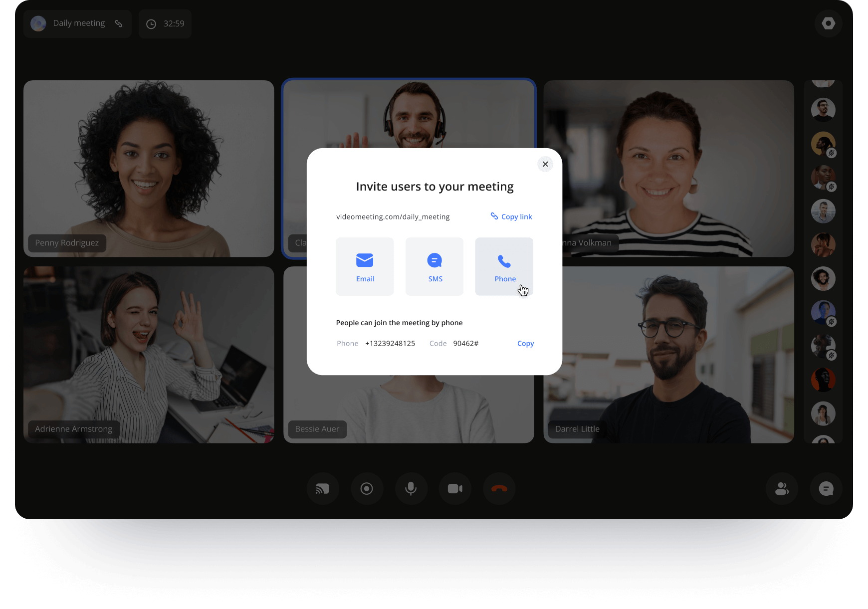Screen dimensions: 868x609
Task: Copy the meeting link
Action: click(511, 216)
